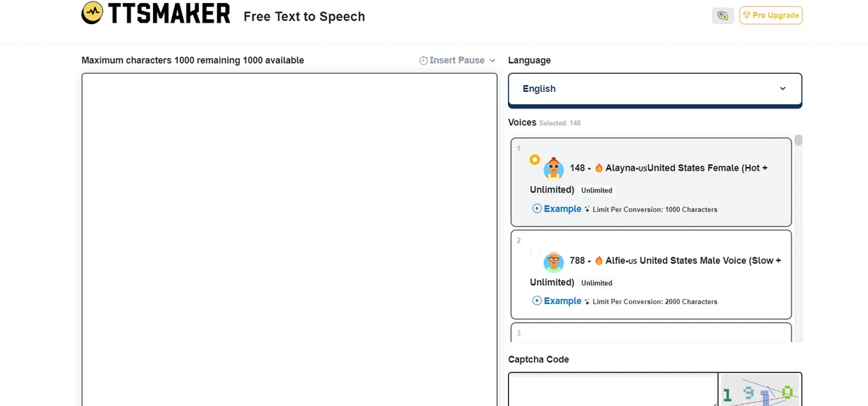The height and width of the screenshot is (406, 868).
Task: Click the Unlimited badge on Alayna voice
Action: pyautogui.click(x=596, y=190)
